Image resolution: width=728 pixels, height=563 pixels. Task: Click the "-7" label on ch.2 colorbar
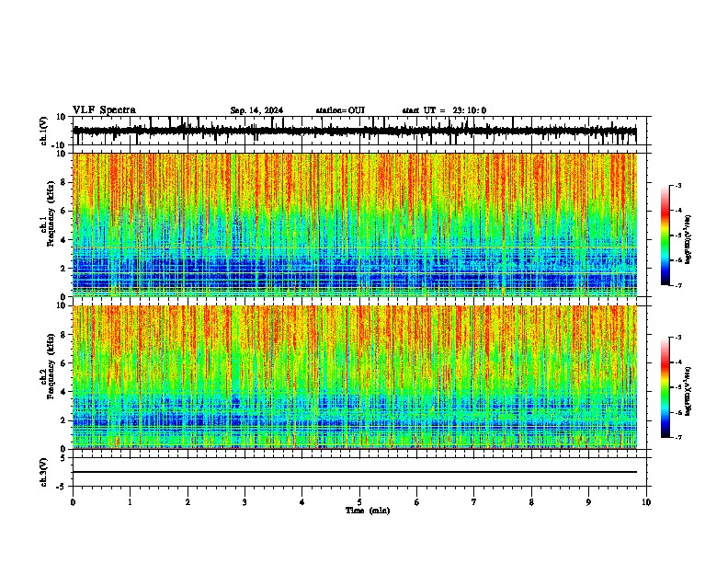677,437
